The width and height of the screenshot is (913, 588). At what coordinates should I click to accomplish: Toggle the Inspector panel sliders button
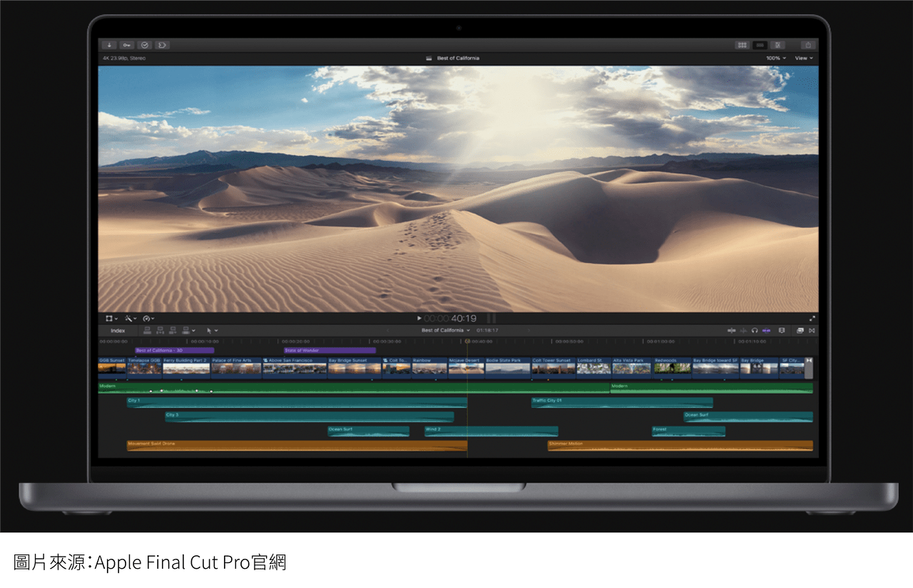[778, 45]
